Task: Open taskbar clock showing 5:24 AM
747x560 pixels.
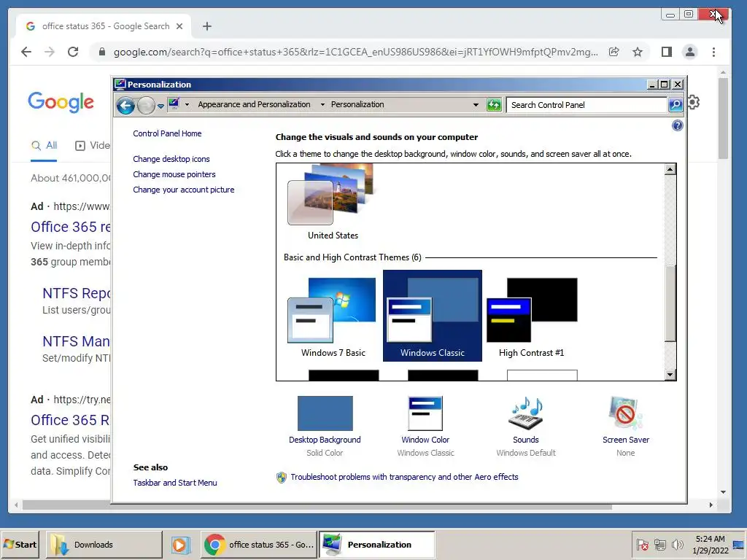Action: click(711, 544)
